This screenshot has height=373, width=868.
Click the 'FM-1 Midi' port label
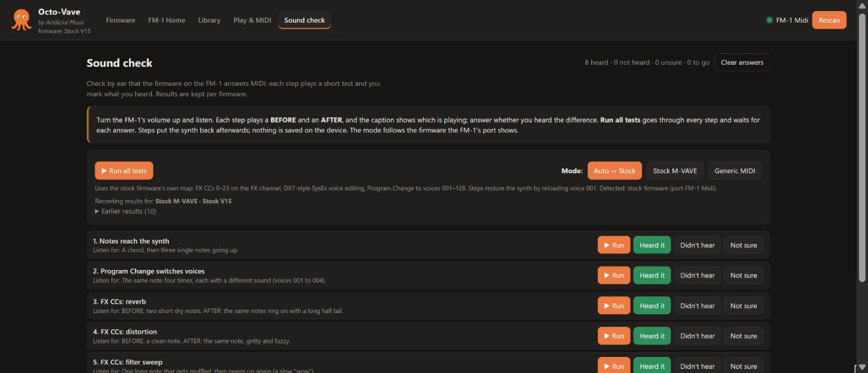pyautogui.click(x=792, y=20)
